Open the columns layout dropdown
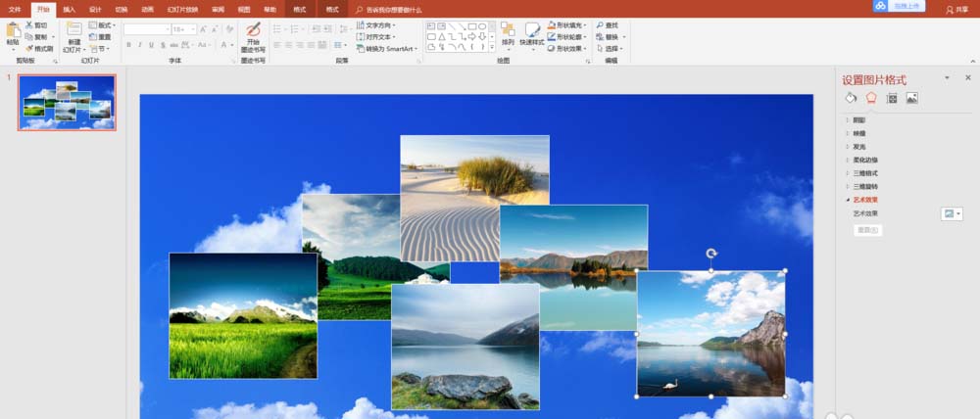 point(341,45)
